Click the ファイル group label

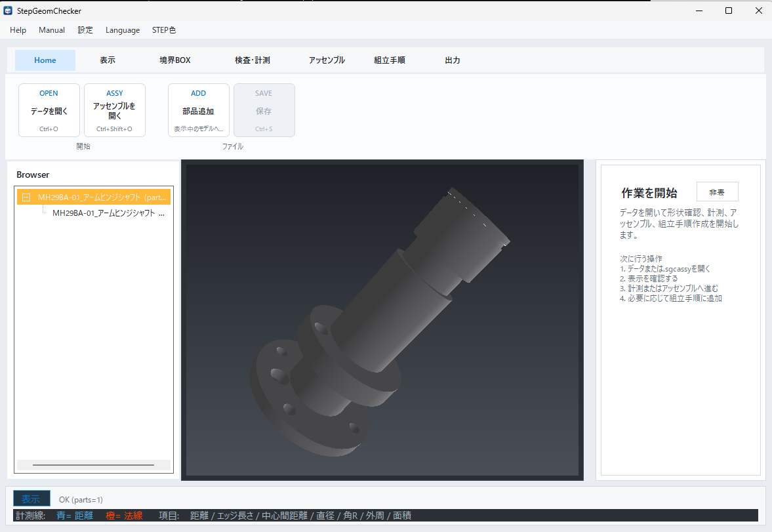232,146
